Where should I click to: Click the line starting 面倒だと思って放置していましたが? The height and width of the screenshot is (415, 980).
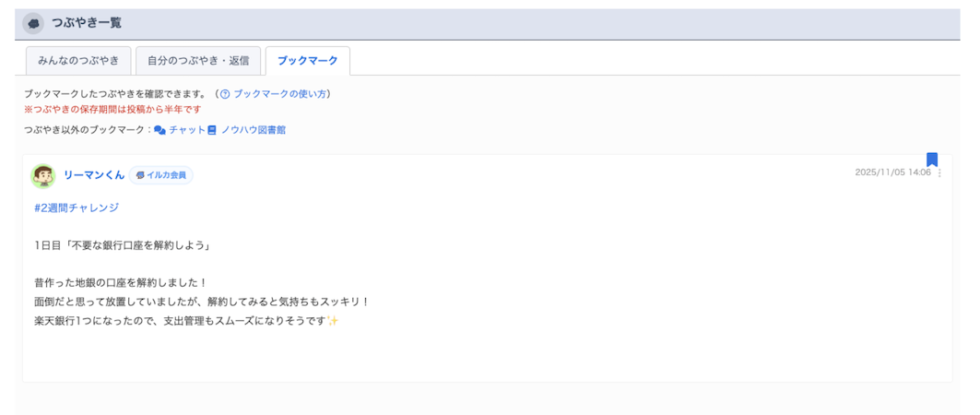tap(203, 302)
